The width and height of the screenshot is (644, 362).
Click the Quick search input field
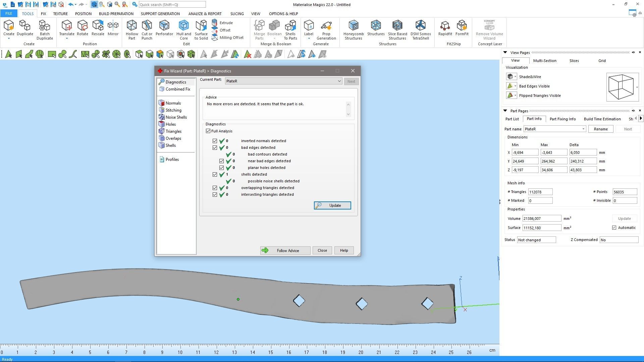coord(172,5)
